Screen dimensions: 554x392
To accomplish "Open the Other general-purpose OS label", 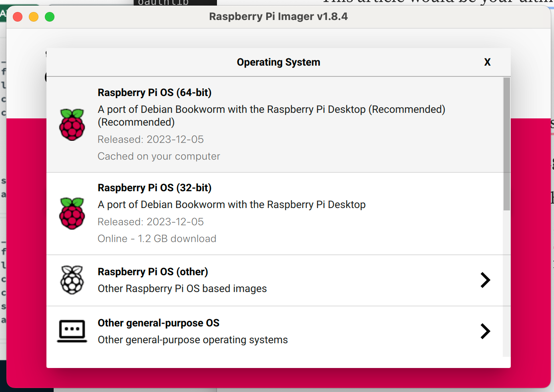I will (159, 323).
